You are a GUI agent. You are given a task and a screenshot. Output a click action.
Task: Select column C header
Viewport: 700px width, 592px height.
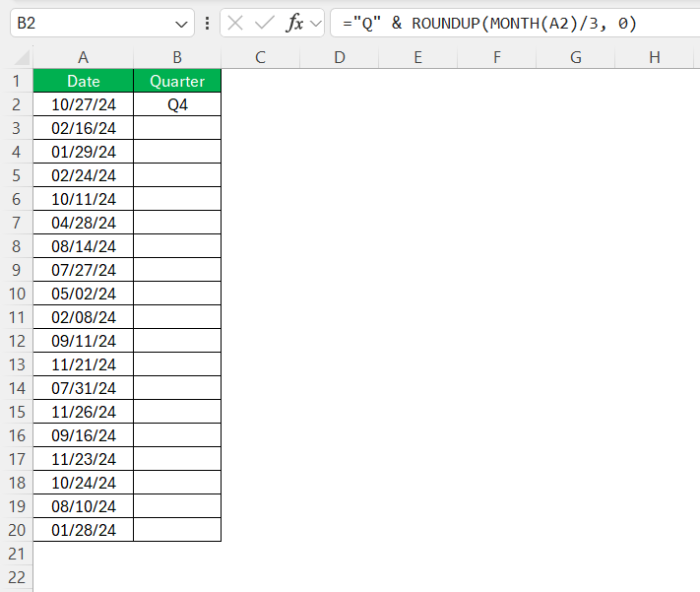tap(260, 57)
